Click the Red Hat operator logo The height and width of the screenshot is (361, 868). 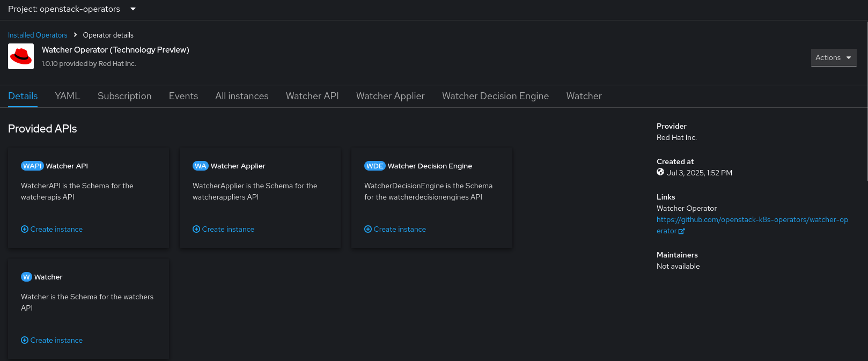(21, 56)
